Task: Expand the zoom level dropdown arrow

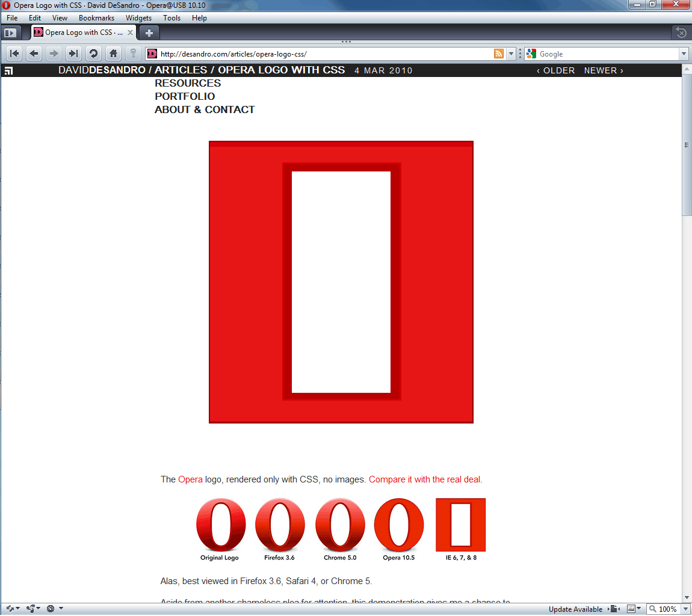Action: [685, 609]
